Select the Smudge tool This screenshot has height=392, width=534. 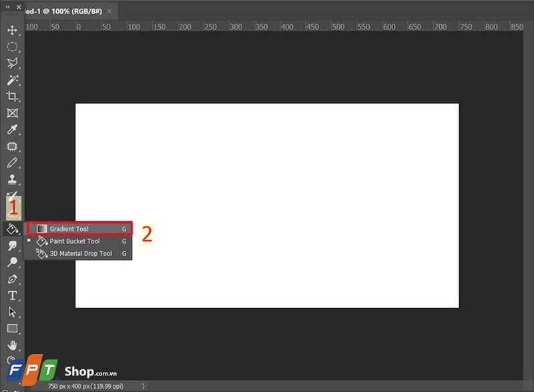(12, 245)
